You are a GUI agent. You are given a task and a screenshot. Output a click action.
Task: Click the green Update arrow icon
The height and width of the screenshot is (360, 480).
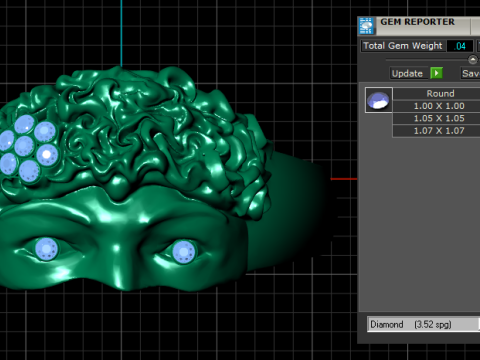(436, 73)
